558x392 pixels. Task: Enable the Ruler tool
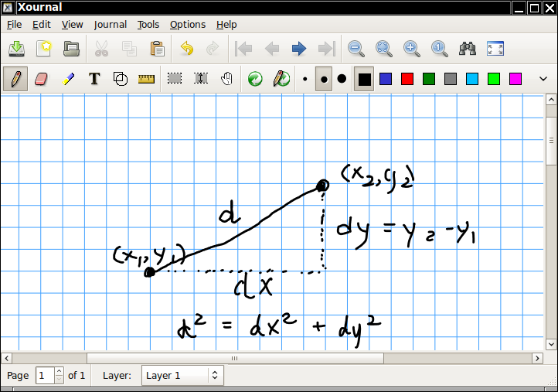pyautogui.click(x=146, y=79)
